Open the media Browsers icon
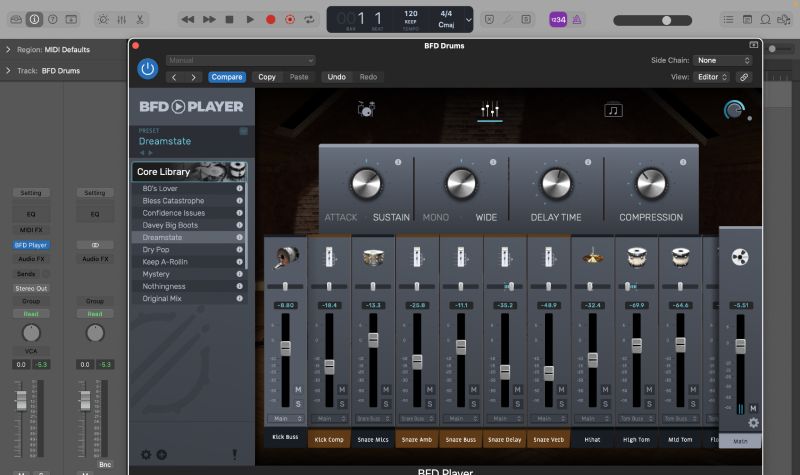800x475 pixels. (783, 19)
